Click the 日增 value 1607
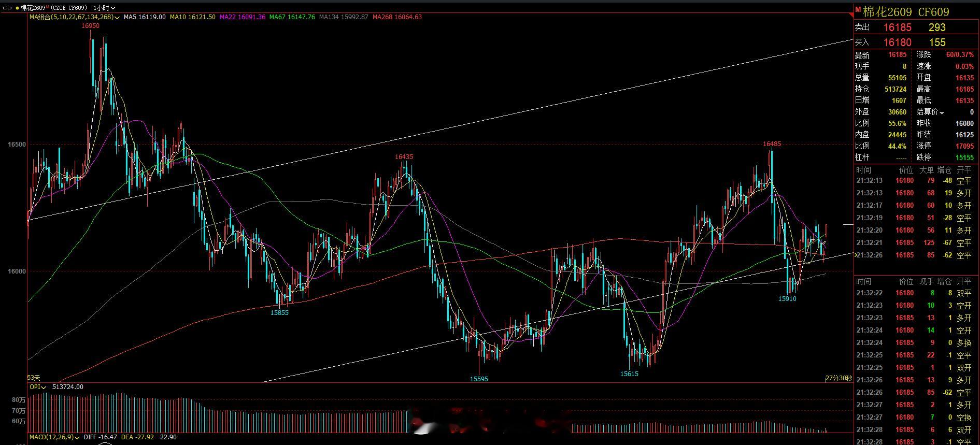 coord(899,101)
